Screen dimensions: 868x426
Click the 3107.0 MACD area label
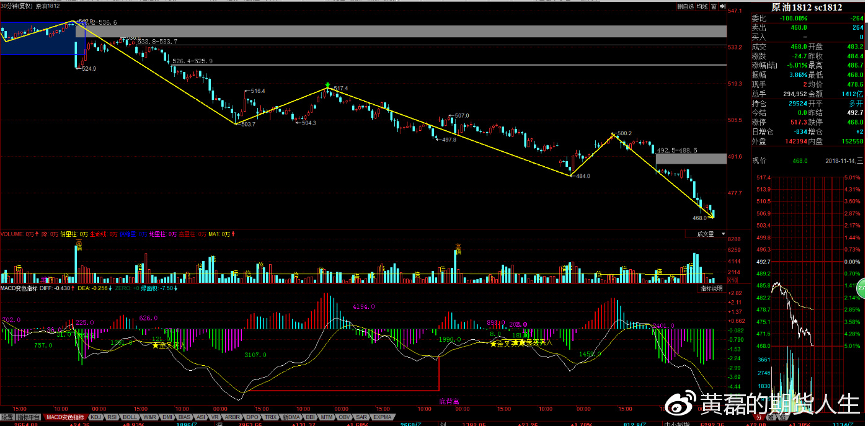point(255,355)
